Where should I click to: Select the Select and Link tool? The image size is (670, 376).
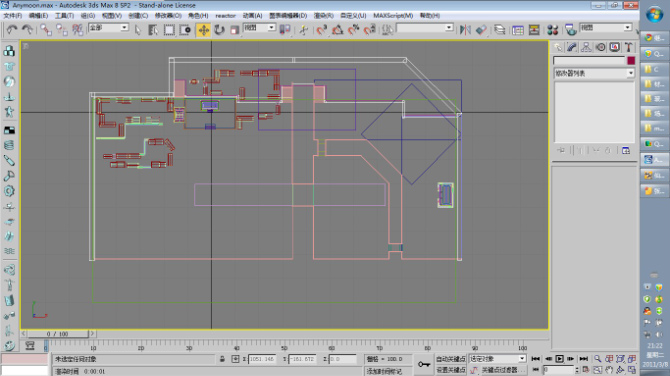pyautogui.click(x=45, y=29)
